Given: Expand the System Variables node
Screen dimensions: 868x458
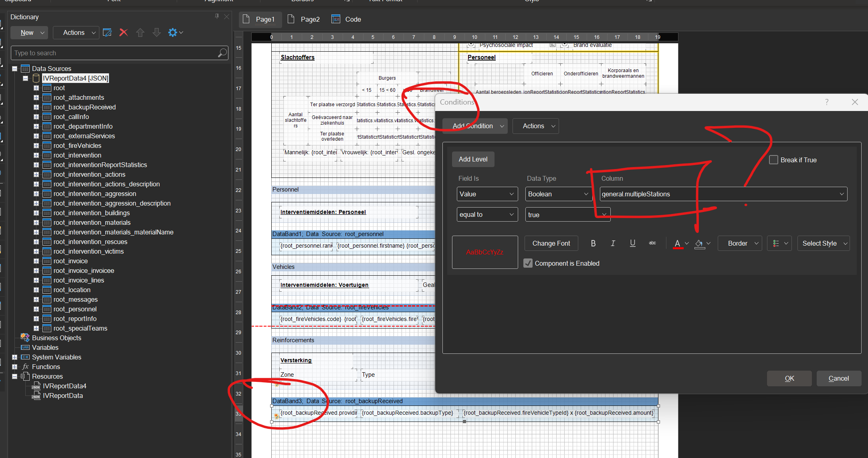Looking at the screenshot, I should 15,357.
